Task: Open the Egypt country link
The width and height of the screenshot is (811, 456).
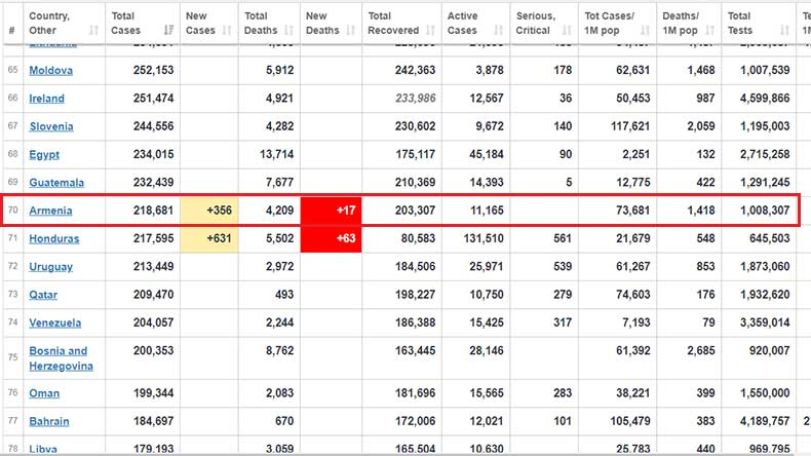Action: click(x=44, y=155)
